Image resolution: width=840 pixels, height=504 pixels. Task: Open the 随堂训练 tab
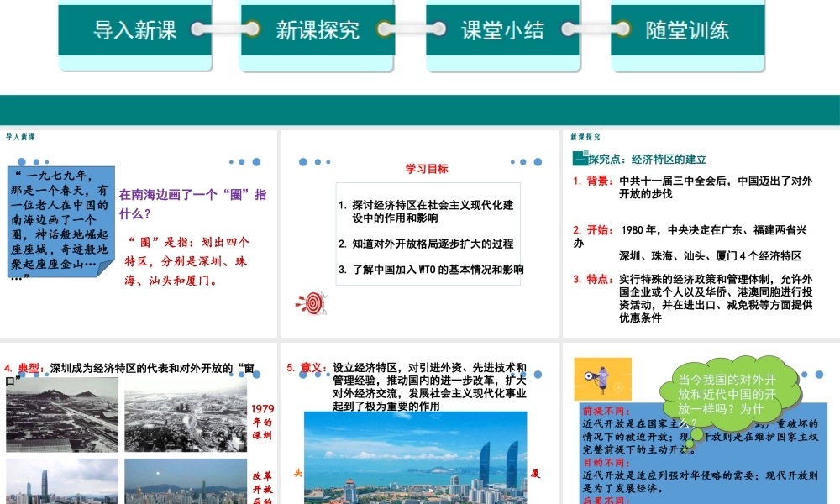coord(687,30)
